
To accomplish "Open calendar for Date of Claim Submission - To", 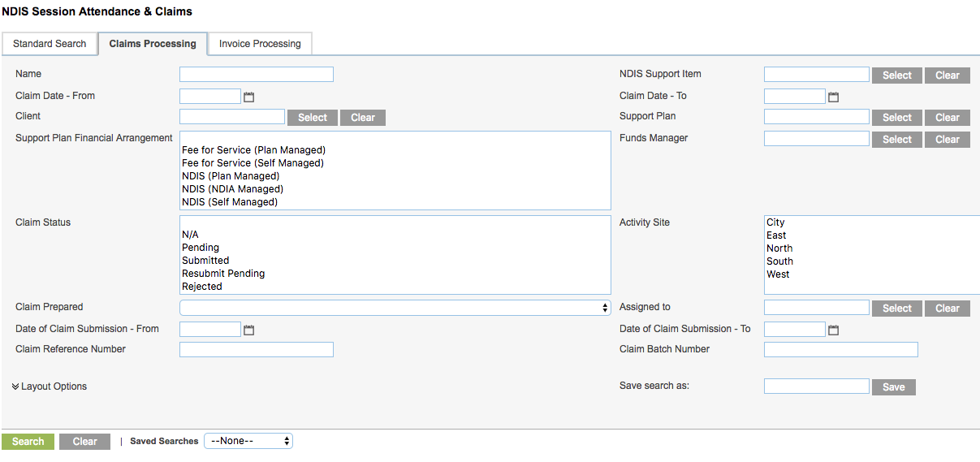I will (834, 330).
